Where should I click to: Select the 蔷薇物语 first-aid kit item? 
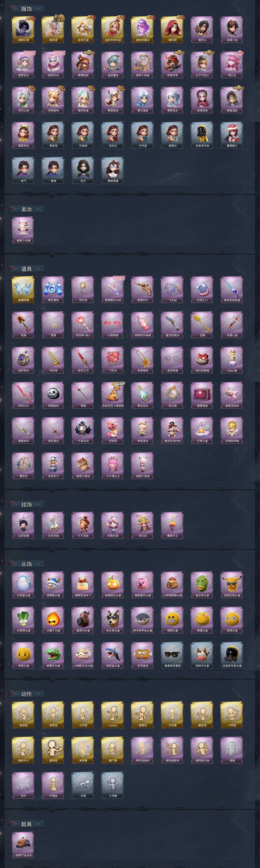(x=202, y=395)
